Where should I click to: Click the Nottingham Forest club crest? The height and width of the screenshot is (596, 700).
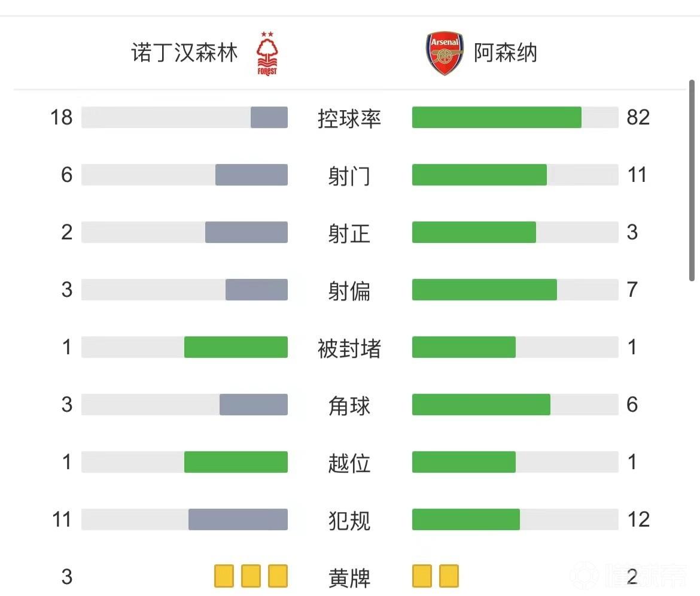[267, 54]
